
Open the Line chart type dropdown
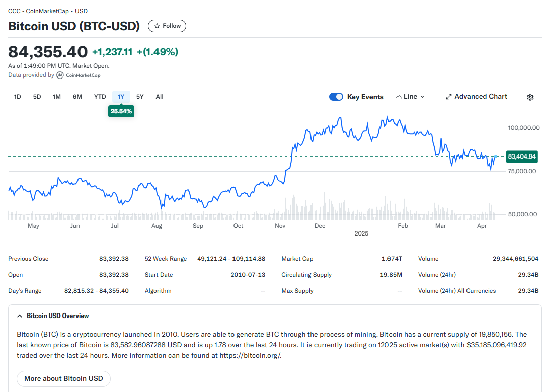(x=410, y=97)
